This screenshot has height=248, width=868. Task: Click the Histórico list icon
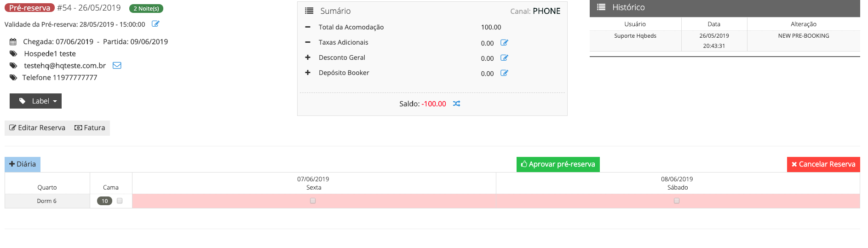601,7
